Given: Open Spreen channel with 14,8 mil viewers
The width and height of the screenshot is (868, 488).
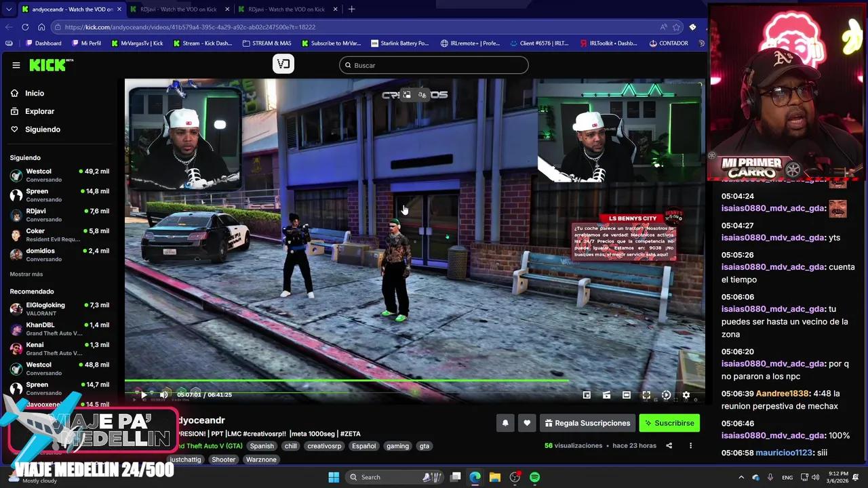Looking at the screenshot, I should 60,195.
